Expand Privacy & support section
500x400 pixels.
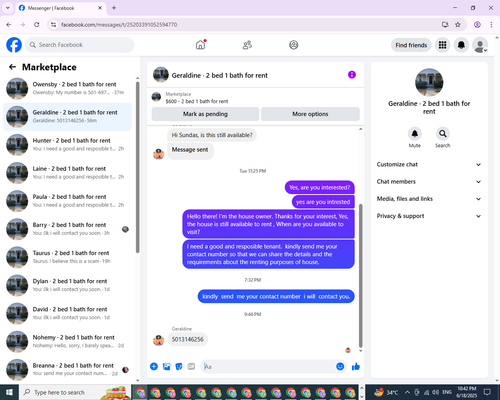tap(429, 216)
